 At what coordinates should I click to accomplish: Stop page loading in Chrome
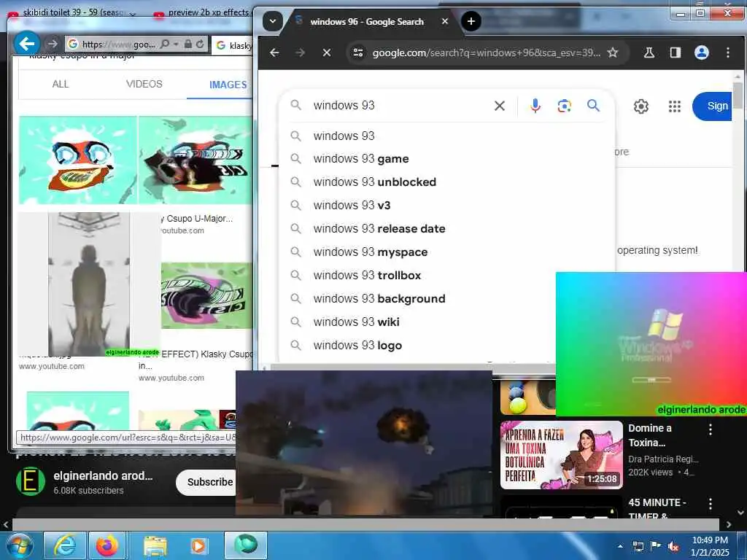click(x=326, y=52)
